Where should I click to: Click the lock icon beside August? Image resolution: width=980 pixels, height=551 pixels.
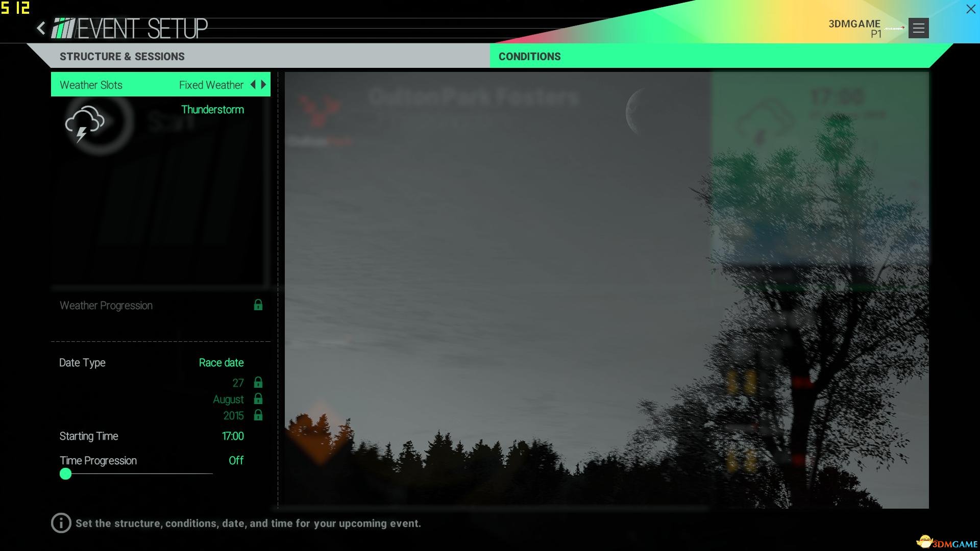tap(258, 399)
